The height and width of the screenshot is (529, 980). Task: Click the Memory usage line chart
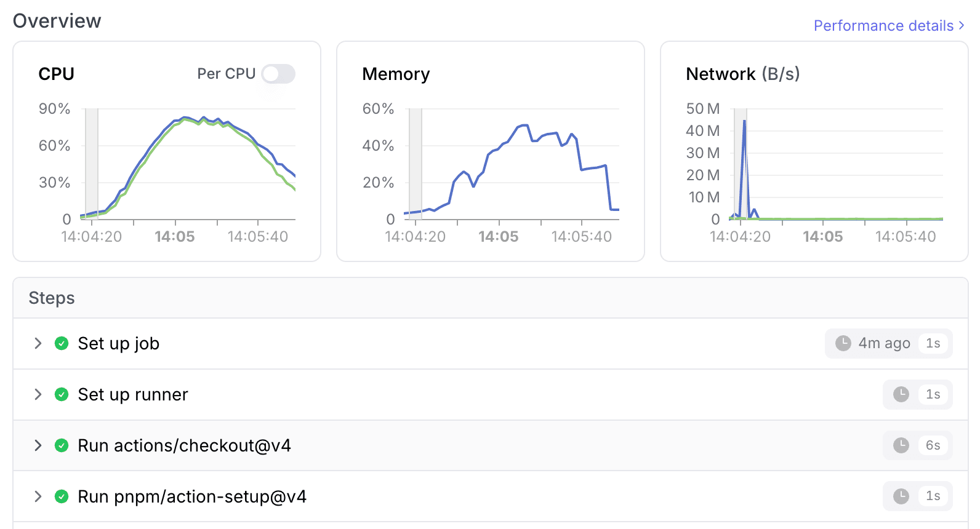click(x=512, y=164)
